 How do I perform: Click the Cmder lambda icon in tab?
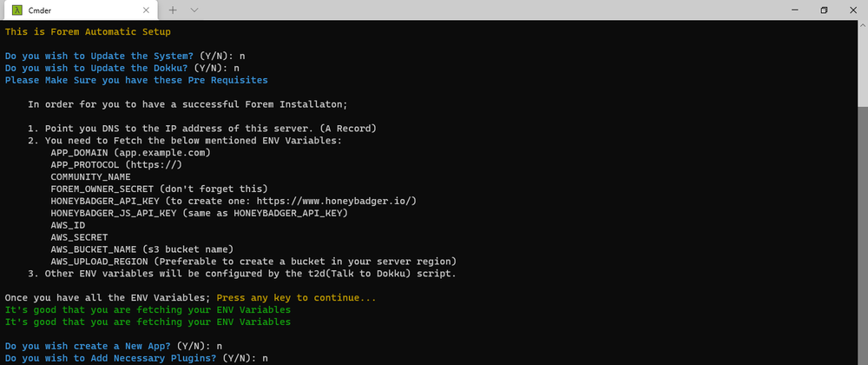tap(17, 10)
